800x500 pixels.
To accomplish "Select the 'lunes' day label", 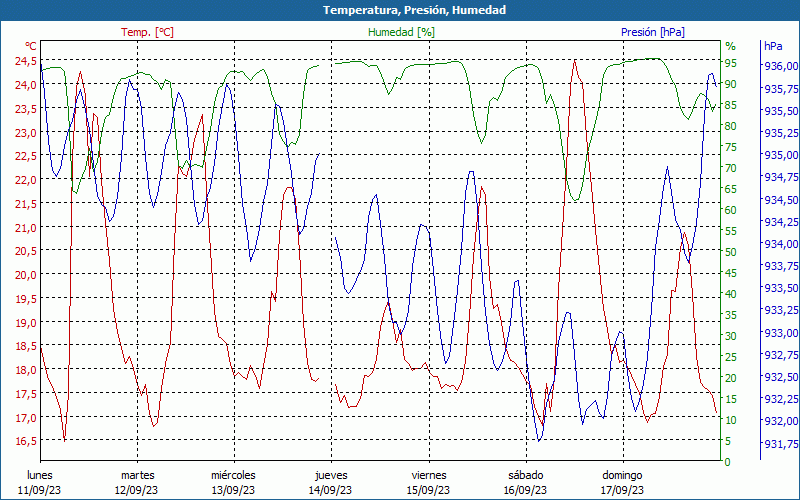I will click(x=40, y=475).
